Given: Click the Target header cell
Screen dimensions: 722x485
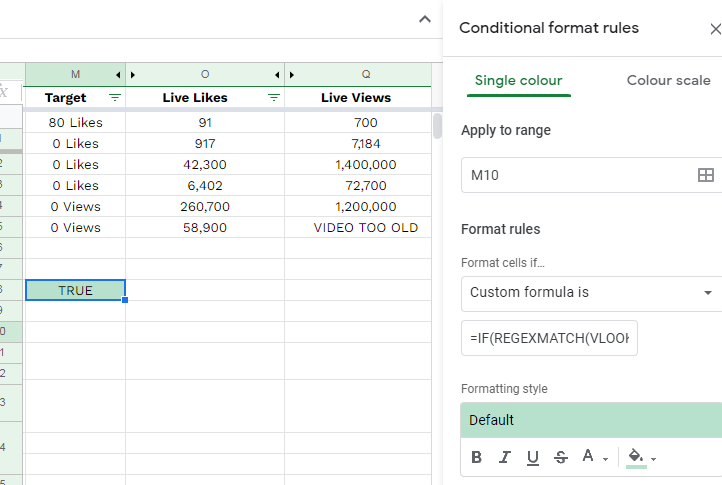Looking at the screenshot, I should pos(76,98).
